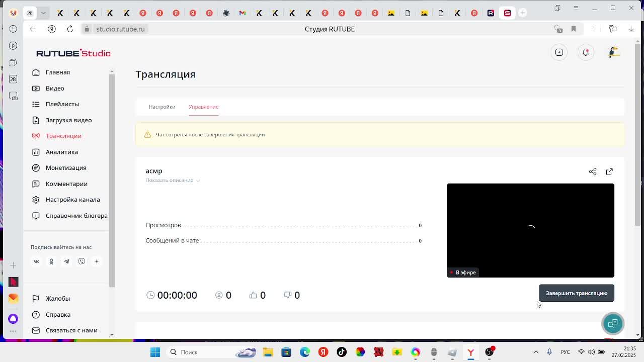Open mail icon in browser sidebar
This screenshot has width=644, height=362.
coord(13,298)
